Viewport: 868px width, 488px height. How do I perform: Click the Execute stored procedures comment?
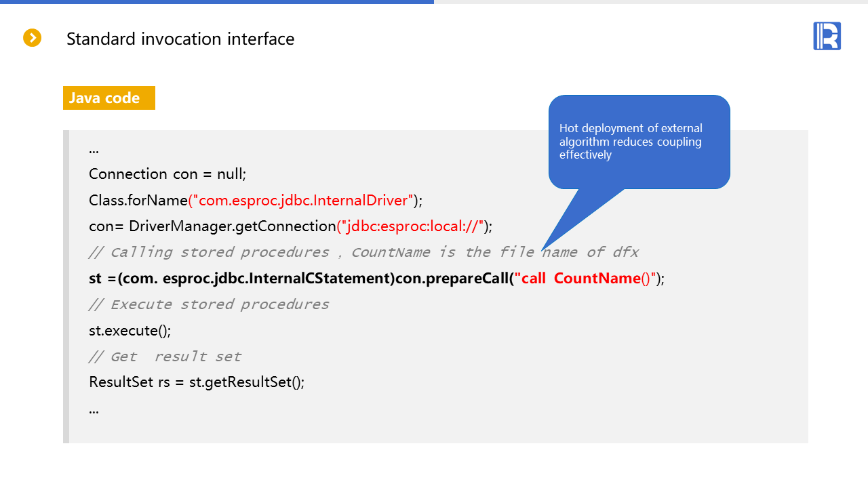tap(209, 305)
